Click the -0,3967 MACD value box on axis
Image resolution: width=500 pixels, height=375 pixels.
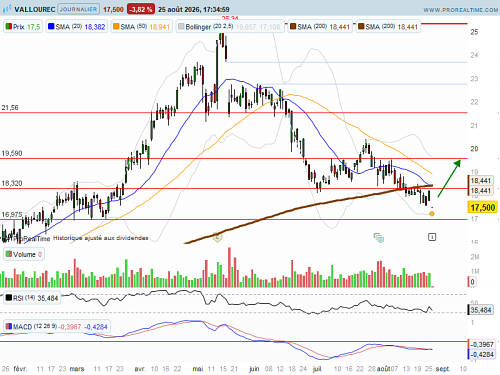click(x=482, y=344)
